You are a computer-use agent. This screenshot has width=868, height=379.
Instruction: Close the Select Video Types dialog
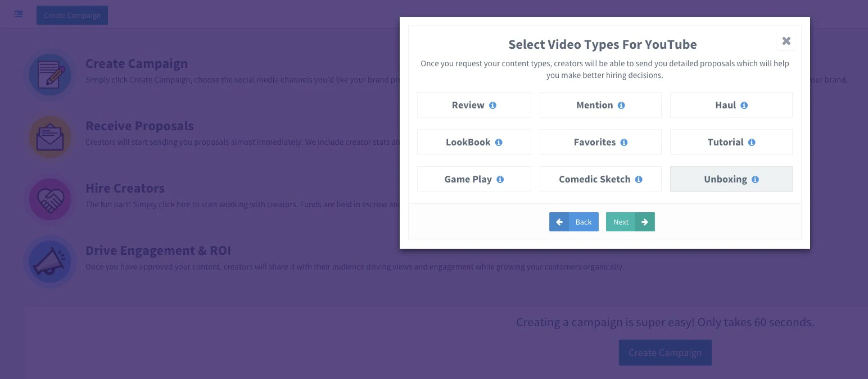786,41
